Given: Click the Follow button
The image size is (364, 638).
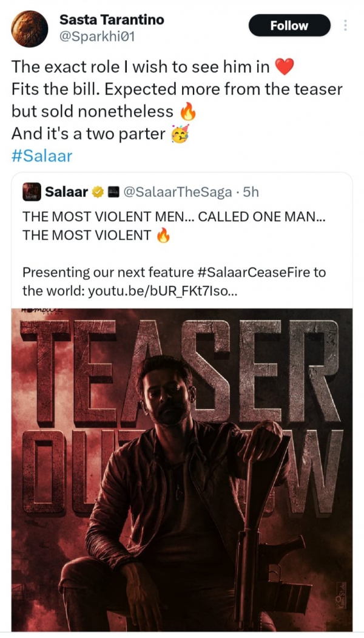Looking at the screenshot, I should click(x=289, y=25).
